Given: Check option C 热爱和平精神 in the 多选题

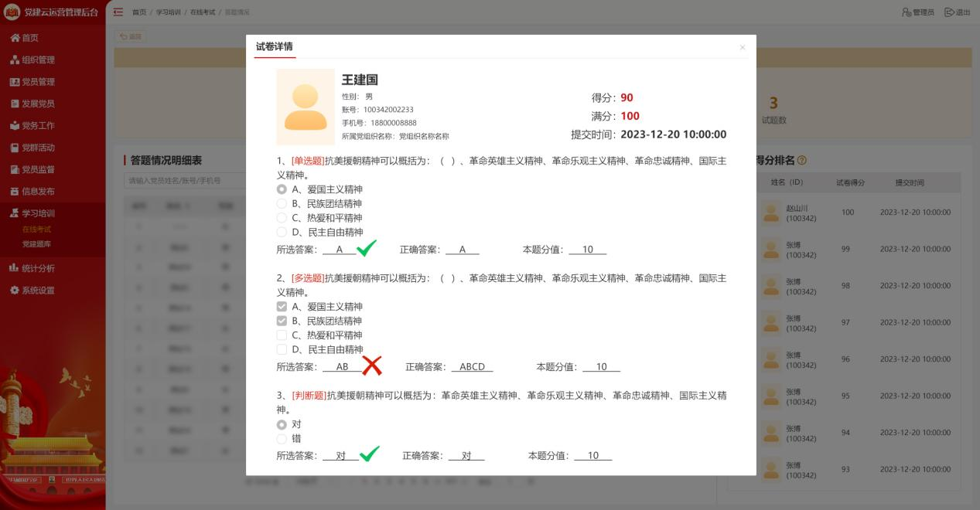Looking at the screenshot, I should 282,335.
